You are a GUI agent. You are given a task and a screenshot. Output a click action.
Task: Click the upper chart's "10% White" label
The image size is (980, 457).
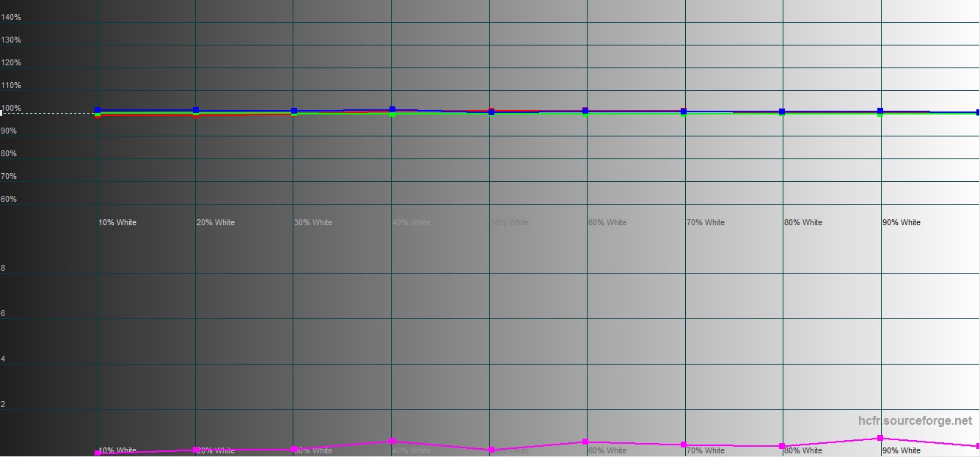point(117,222)
